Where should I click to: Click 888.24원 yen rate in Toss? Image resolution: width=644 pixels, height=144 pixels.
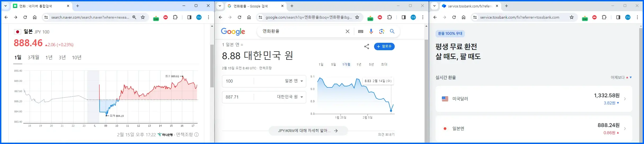tap(609, 125)
